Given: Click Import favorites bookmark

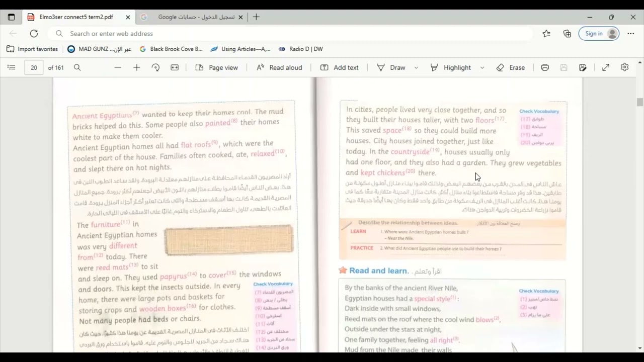Looking at the screenshot, I should pyautogui.click(x=32, y=49).
